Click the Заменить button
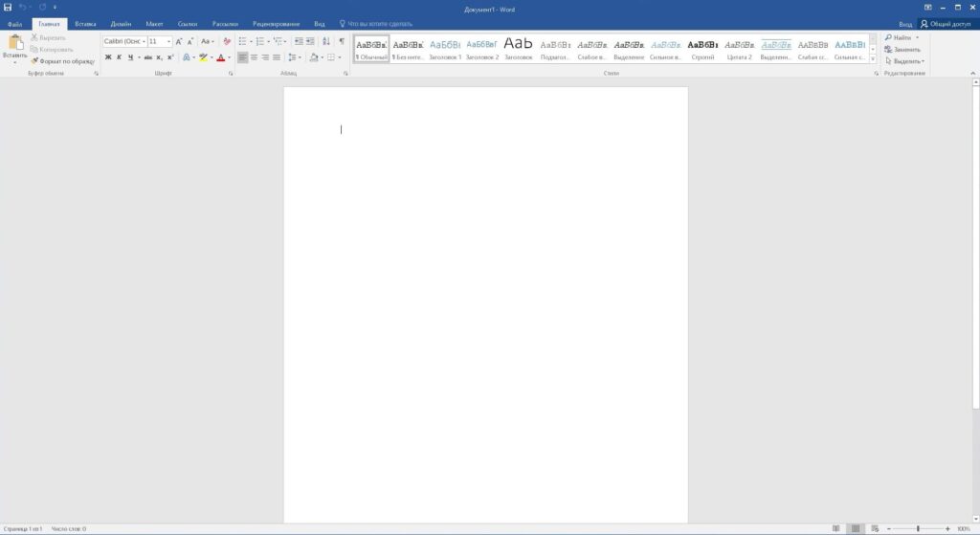Viewport: 980px width, 535px height. pos(902,49)
